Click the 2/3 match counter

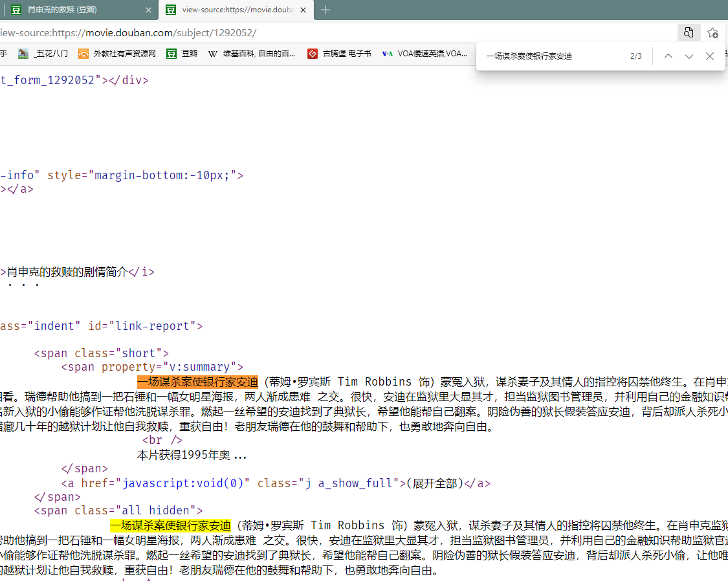pos(635,56)
